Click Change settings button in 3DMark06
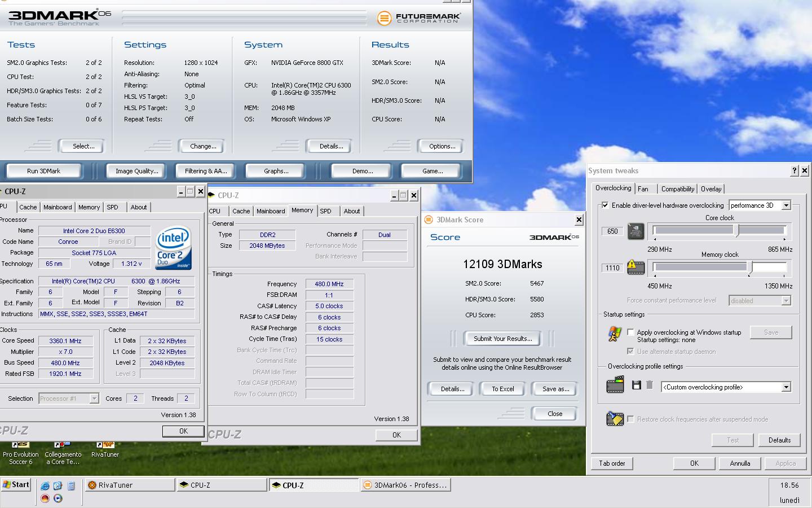Viewport: 812px width, 508px height. coord(203,146)
